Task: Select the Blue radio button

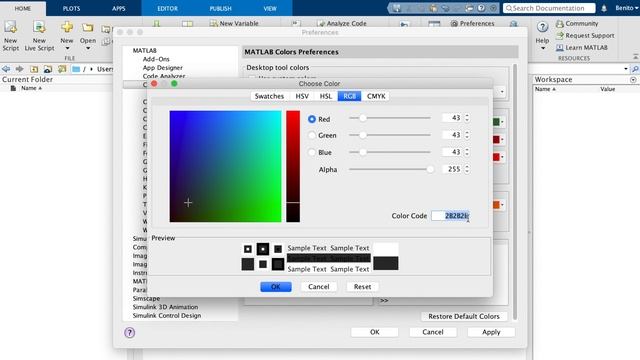Action: point(312,152)
